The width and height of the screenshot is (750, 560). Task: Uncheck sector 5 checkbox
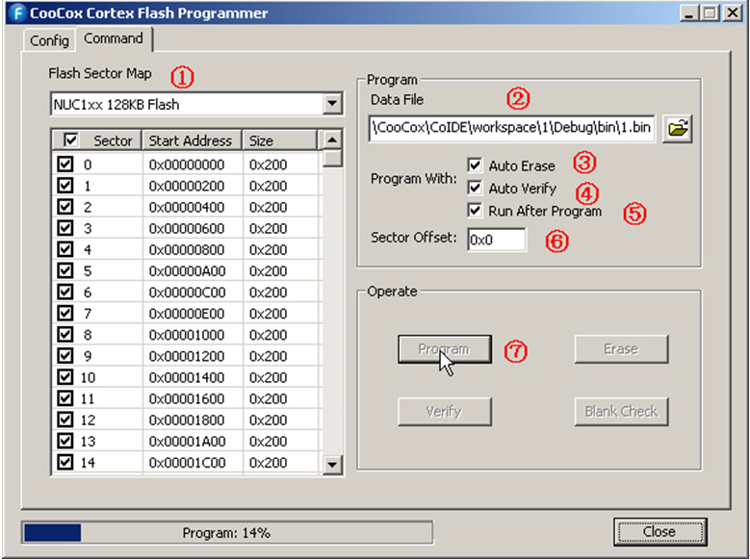[x=65, y=270]
